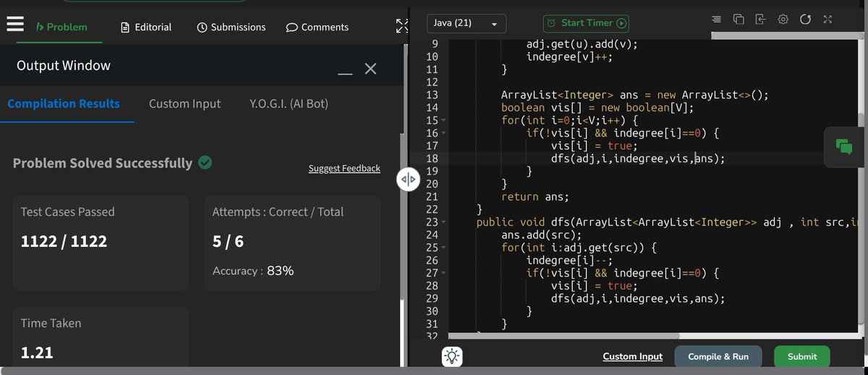
Task: Click the Suggest Feedback link
Action: (344, 168)
